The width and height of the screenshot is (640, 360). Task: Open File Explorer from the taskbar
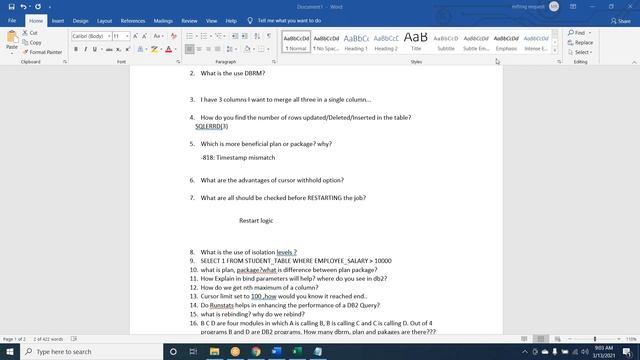click(x=215, y=351)
